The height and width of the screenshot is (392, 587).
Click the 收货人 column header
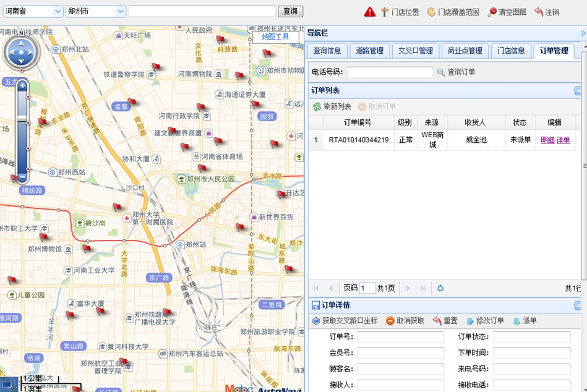[x=475, y=122]
